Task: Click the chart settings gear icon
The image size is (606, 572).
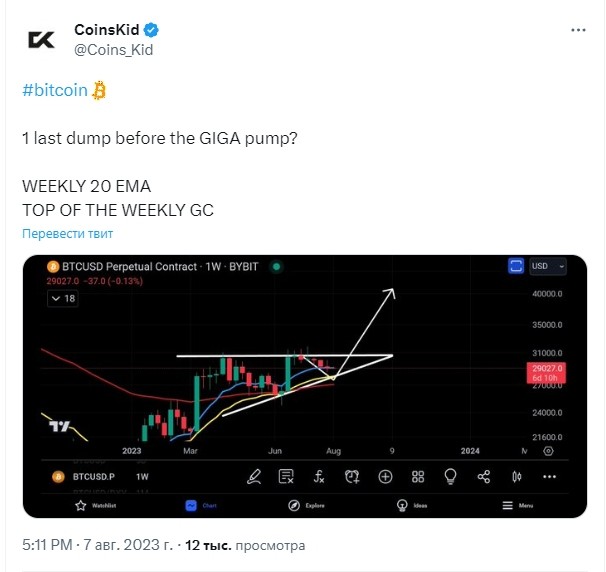Action: point(548,451)
